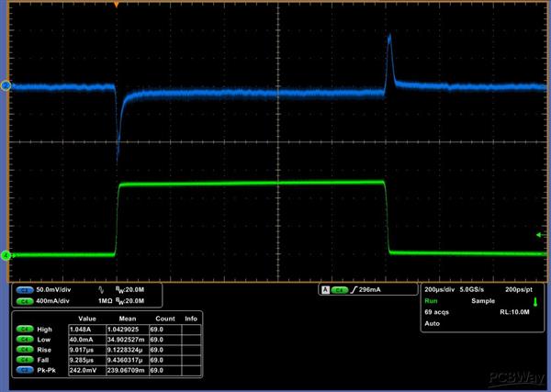Select the Pk-Pk measurement row badge

[x=21, y=372]
